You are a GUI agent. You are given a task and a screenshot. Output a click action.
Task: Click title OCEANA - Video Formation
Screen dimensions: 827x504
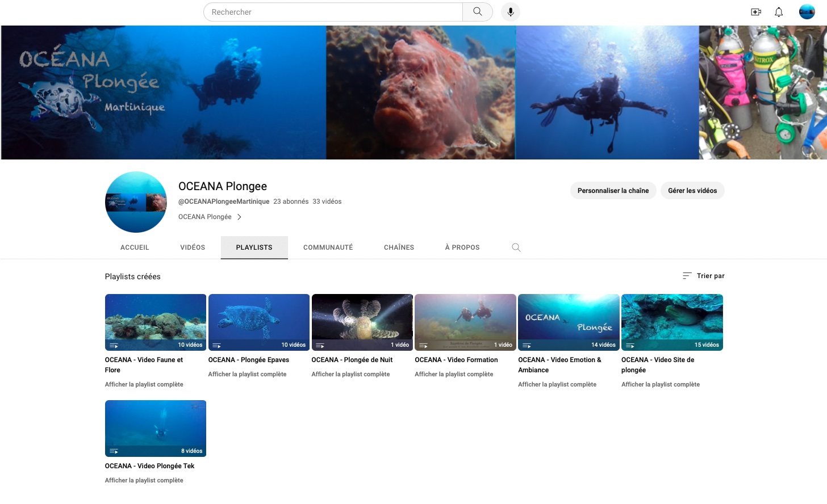point(456,360)
